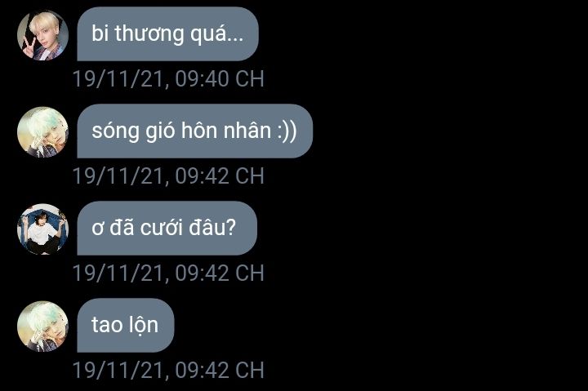Click the word 'cưới' in the third message
Image resolution: width=588 pixels, height=391 pixels.
(x=161, y=228)
